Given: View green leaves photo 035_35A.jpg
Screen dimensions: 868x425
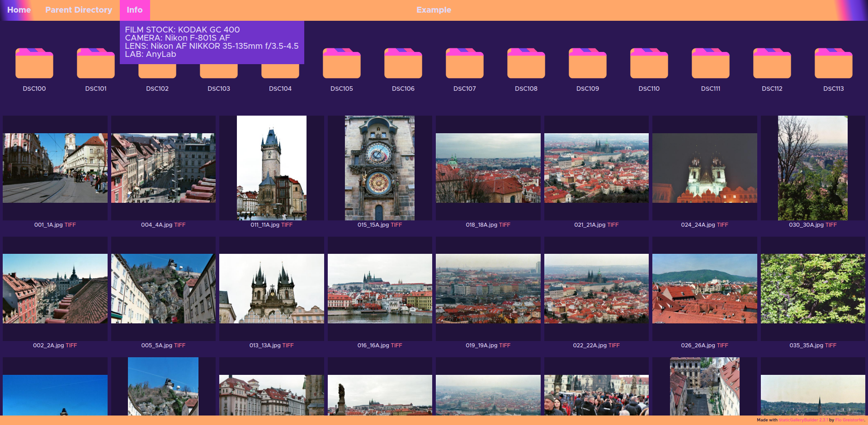Looking at the screenshot, I should [812, 289].
